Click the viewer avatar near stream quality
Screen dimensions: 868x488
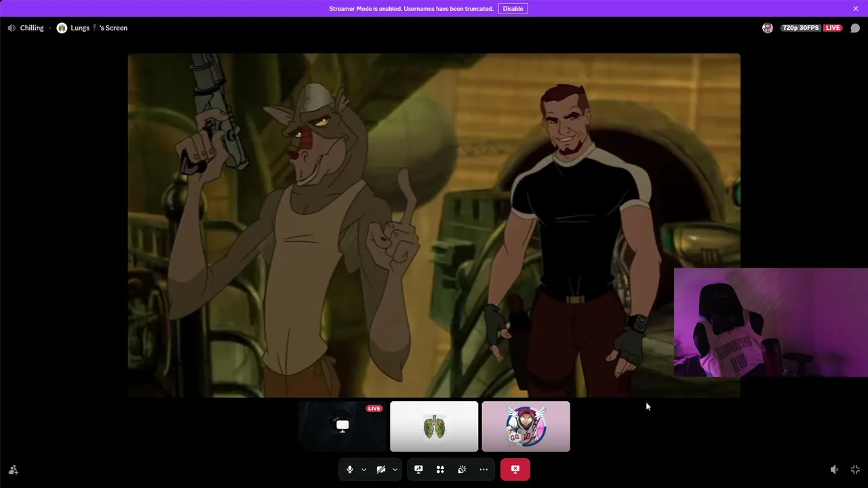click(x=768, y=28)
